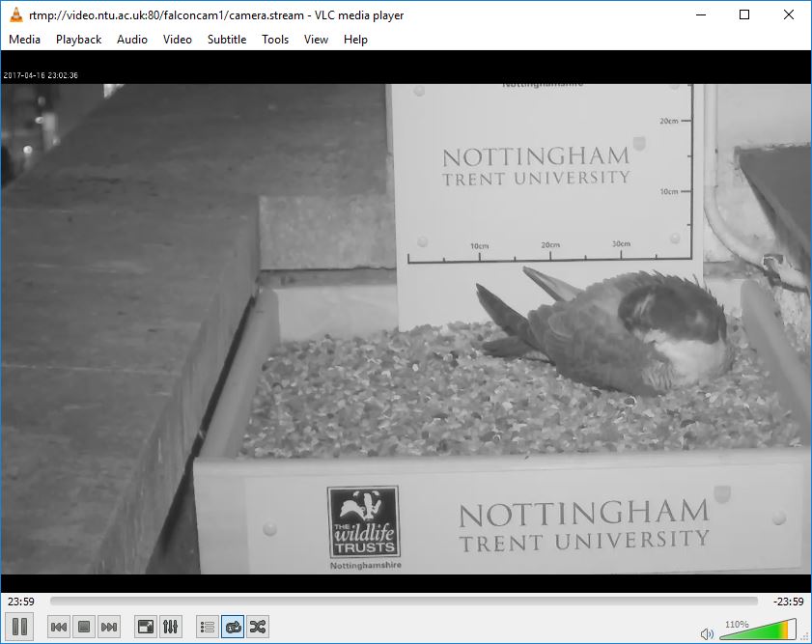The height and width of the screenshot is (644, 812).
Task: Open the Tools menu
Action: [275, 40]
